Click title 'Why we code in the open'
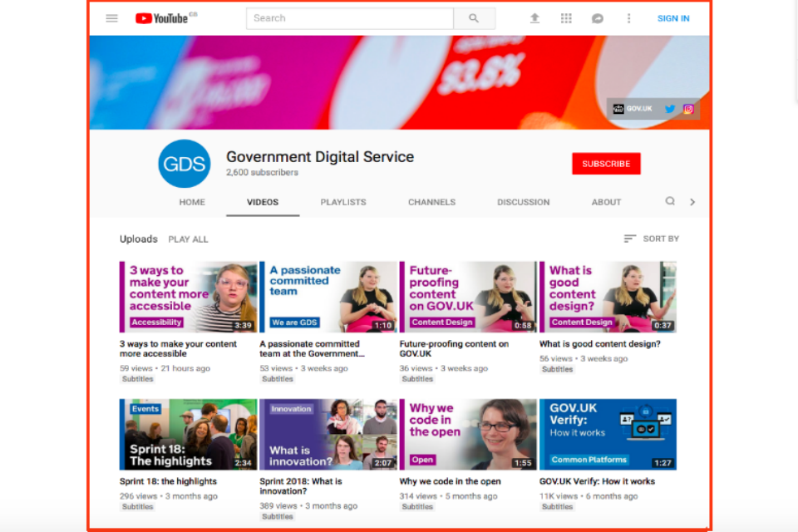The width and height of the screenshot is (798, 532). 450,481
